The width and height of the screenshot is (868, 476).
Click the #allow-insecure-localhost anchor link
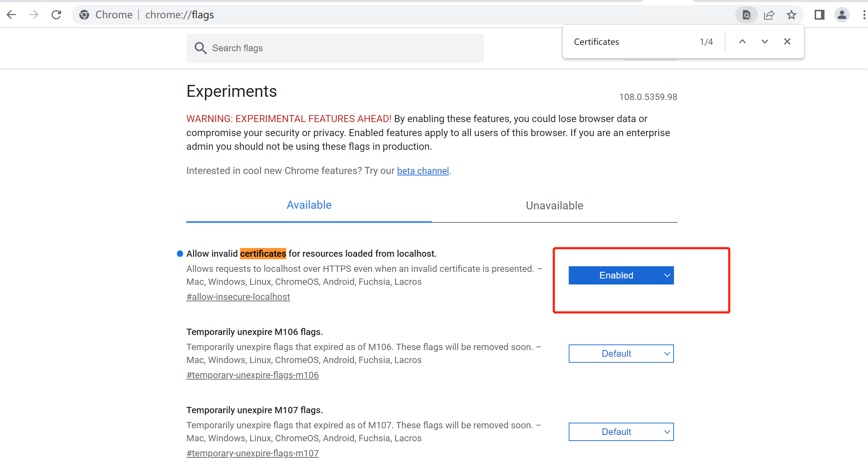tap(238, 297)
